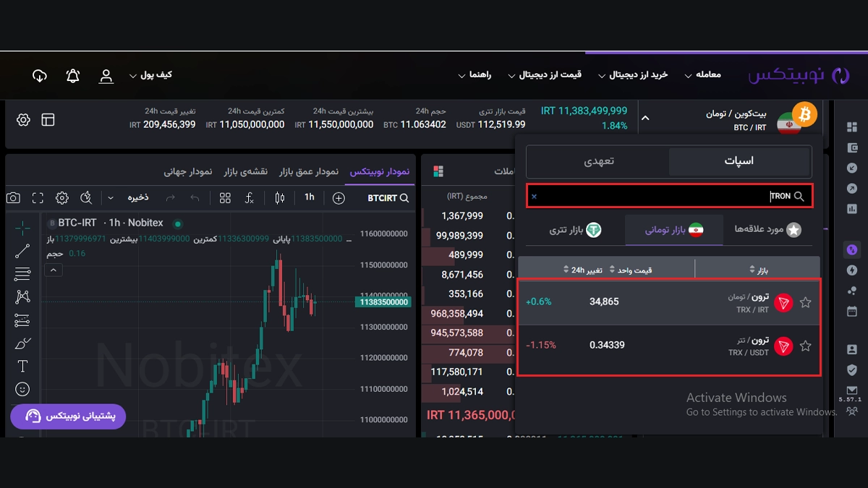This screenshot has height=488, width=868.
Task: Switch to the تعهدی (margin) tab
Action: point(598,161)
